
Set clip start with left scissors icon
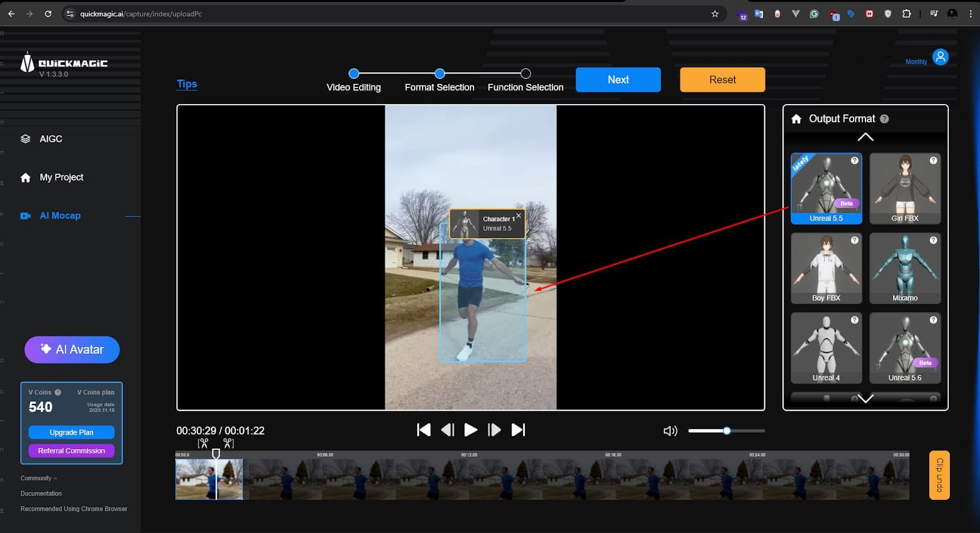[203, 443]
